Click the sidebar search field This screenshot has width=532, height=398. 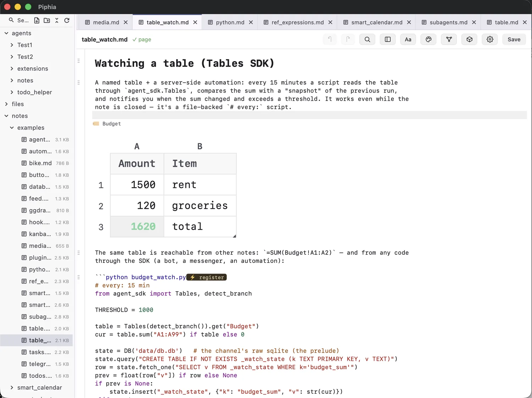point(19,20)
